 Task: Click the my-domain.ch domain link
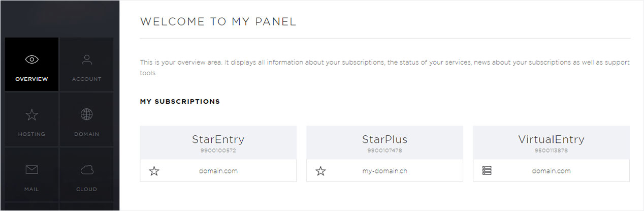[384, 171]
